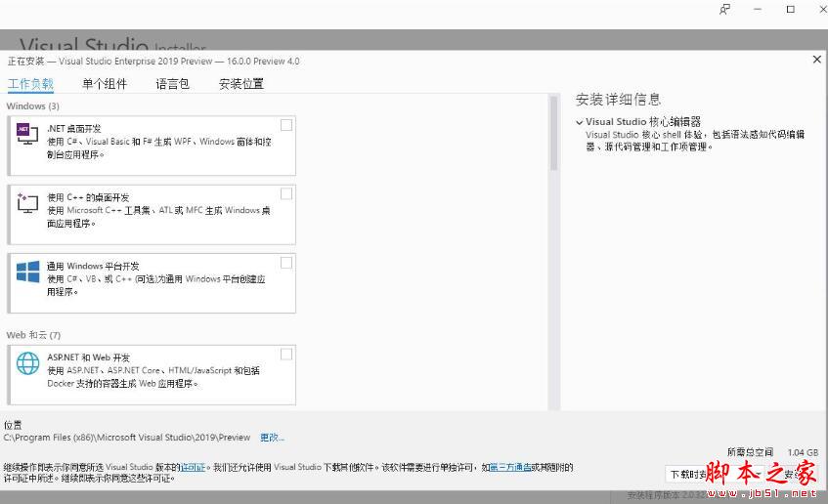Select the ASP.NET 和 Web 开发 checkbox
Screen dimensions: 828x504
coord(285,354)
